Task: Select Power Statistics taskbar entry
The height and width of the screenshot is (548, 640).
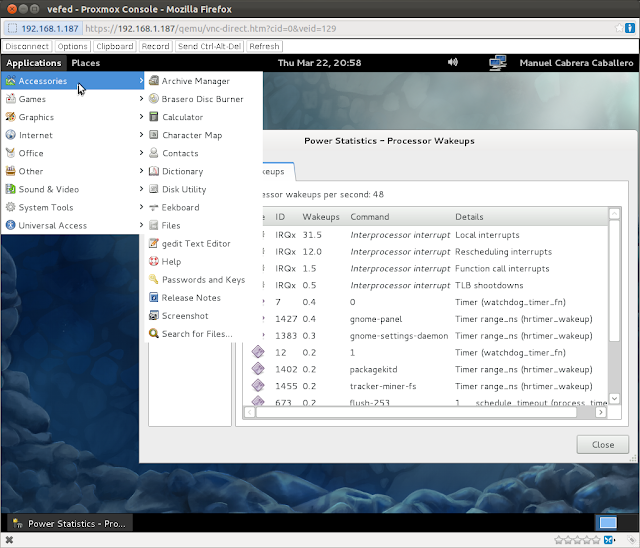Action: coord(69,523)
